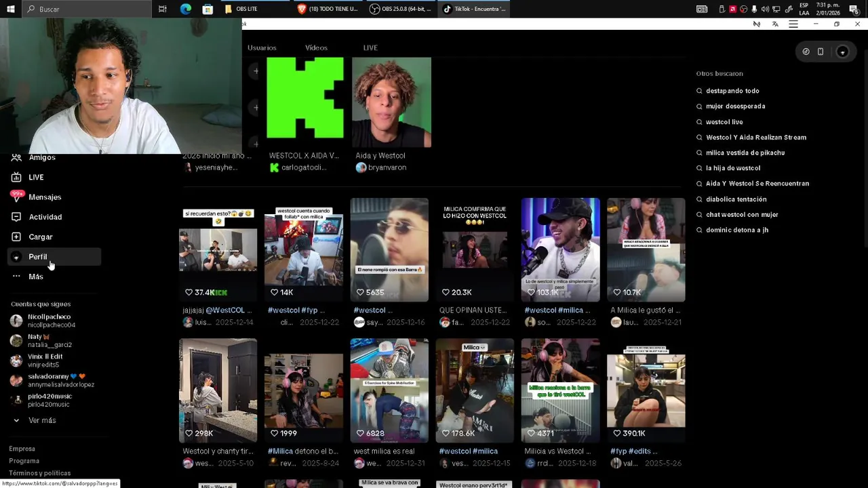
Task: Open the profile avatar menu top right
Action: pos(842,52)
